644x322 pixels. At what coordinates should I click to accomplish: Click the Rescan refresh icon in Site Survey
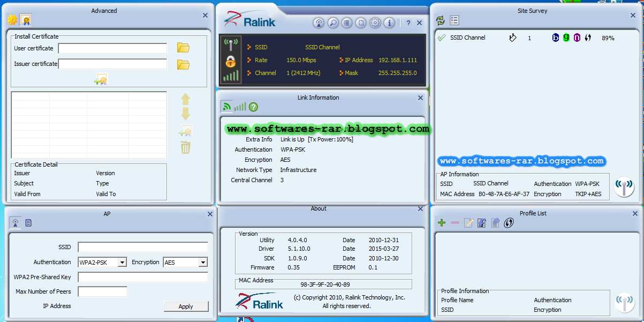pyautogui.click(x=441, y=20)
